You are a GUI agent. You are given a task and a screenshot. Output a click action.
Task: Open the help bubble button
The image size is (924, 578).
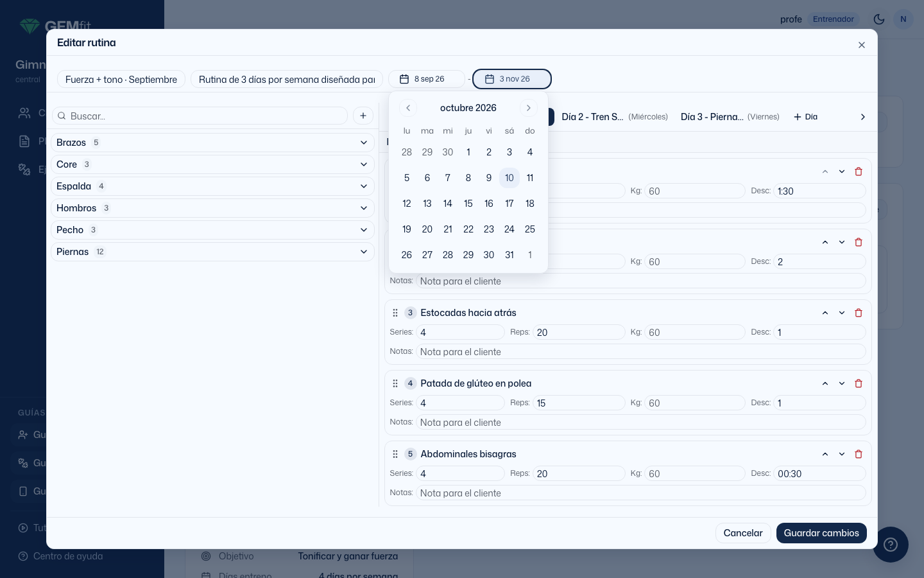coord(891,545)
